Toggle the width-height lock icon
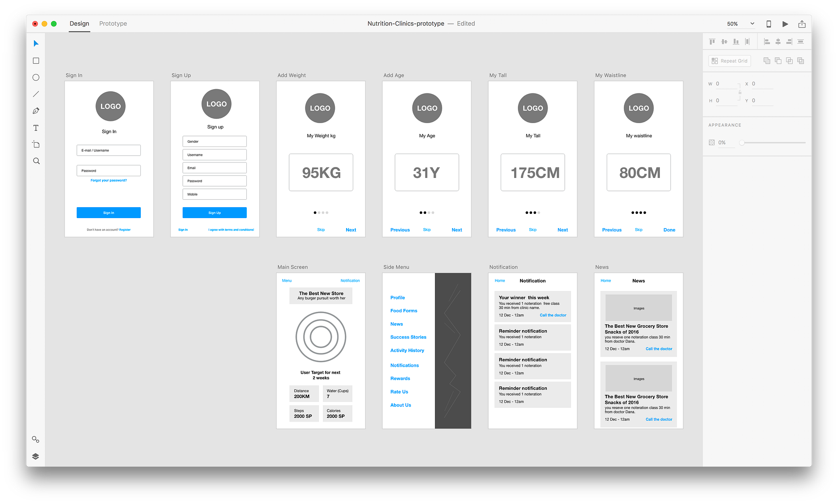The image size is (838, 504). (740, 92)
